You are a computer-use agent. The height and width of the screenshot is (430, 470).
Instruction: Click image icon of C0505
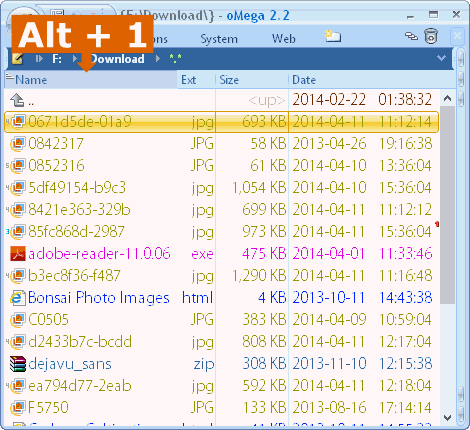[x=18, y=320]
